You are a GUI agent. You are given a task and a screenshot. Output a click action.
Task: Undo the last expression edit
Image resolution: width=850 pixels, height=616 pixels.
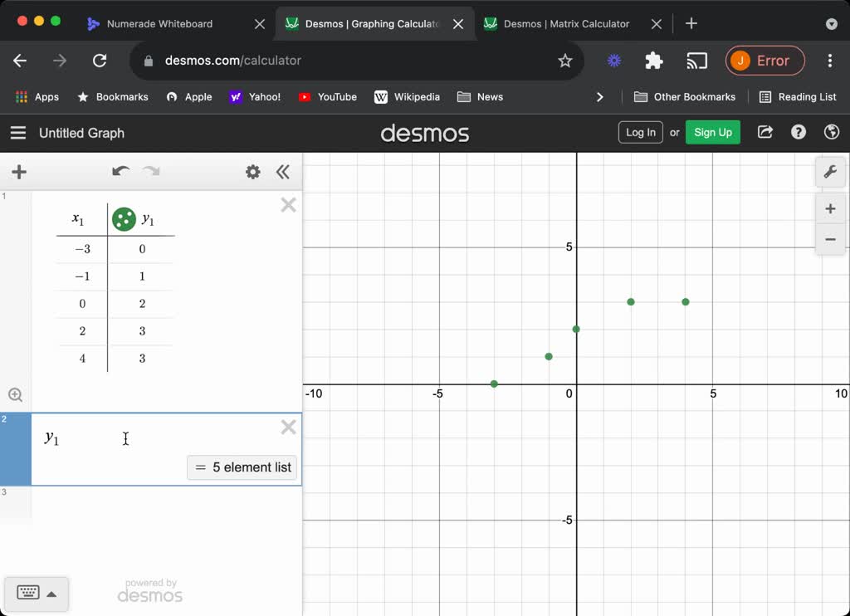pos(121,172)
